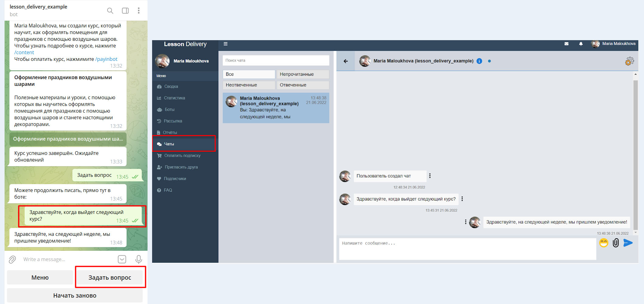Open the bell notifications icon
Screen dimensions: 644x304
[x=581, y=44]
